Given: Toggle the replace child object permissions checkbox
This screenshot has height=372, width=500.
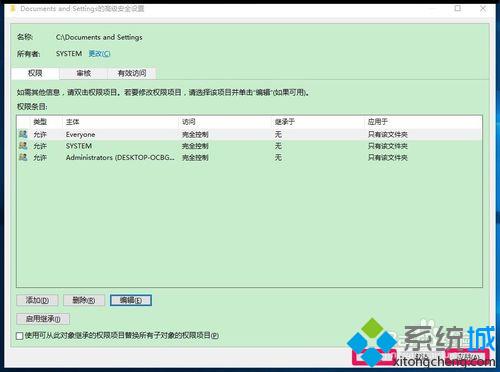Looking at the screenshot, I should [x=20, y=336].
